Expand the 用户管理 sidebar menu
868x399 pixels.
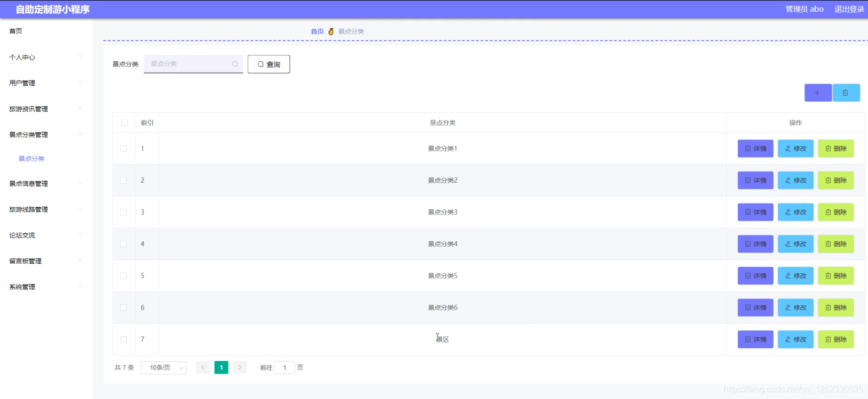(x=46, y=83)
